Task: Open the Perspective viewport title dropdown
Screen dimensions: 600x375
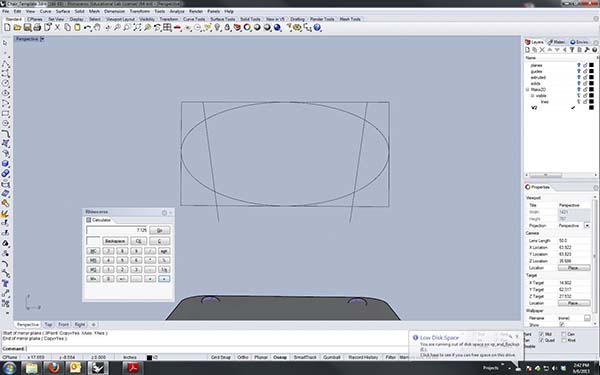Action: click(42, 39)
